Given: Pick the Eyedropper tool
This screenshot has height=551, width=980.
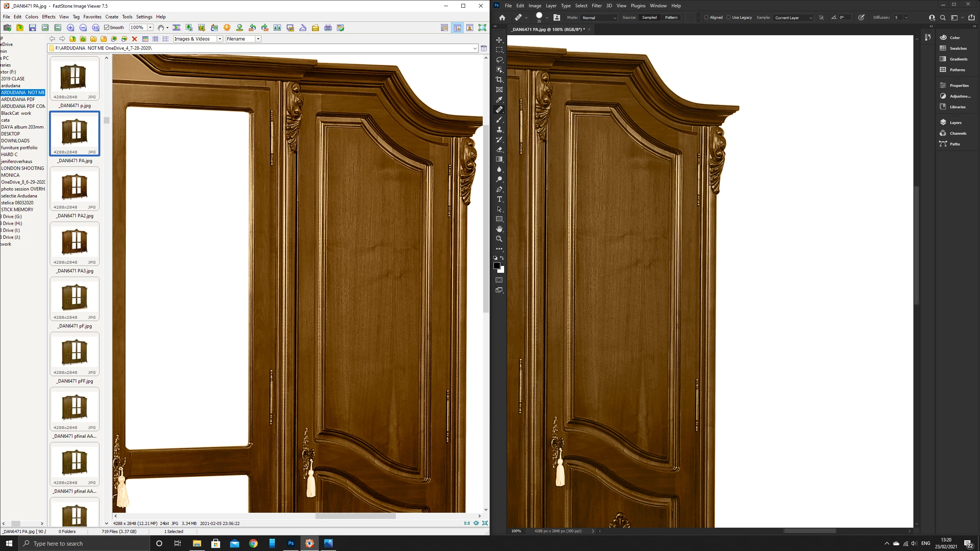Looking at the screenshot, I should tap(499, 99).
